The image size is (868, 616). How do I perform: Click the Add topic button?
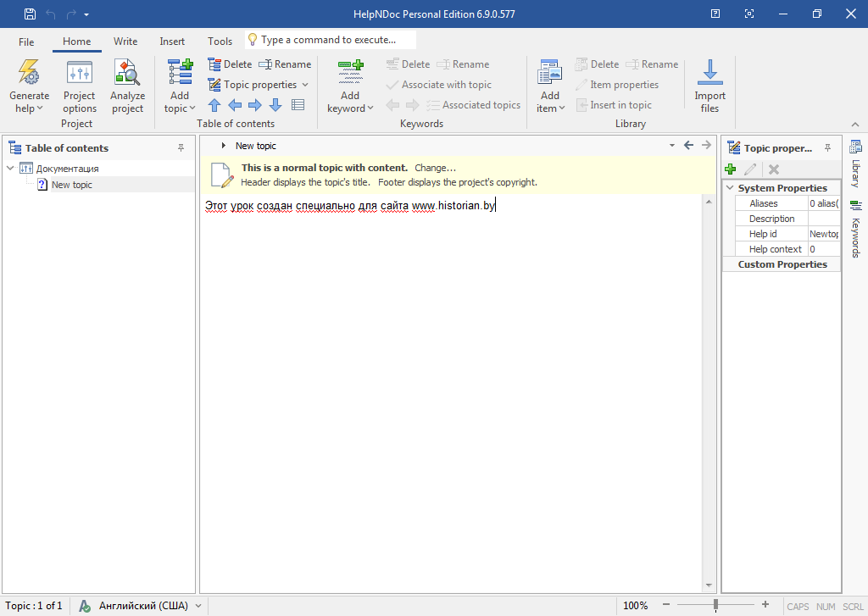(x=180, y=86)
